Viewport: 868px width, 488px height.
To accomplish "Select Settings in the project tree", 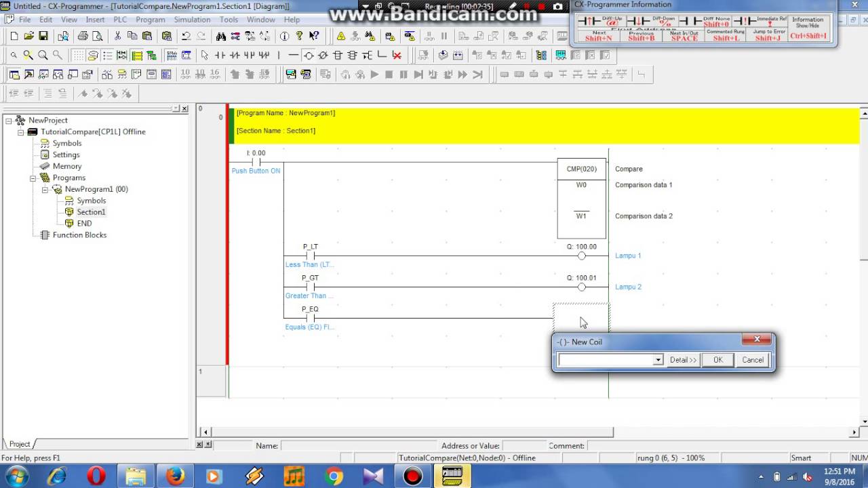I will point(66,155).
